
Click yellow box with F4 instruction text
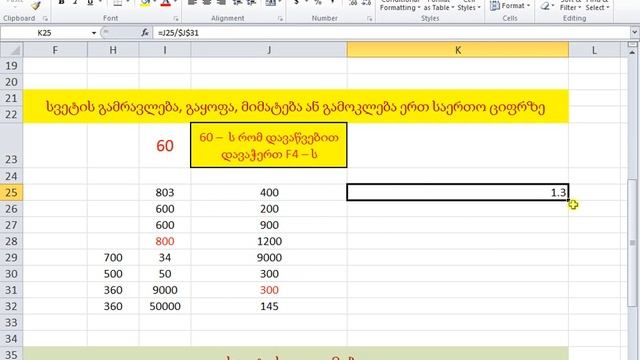tap(269, 145)
